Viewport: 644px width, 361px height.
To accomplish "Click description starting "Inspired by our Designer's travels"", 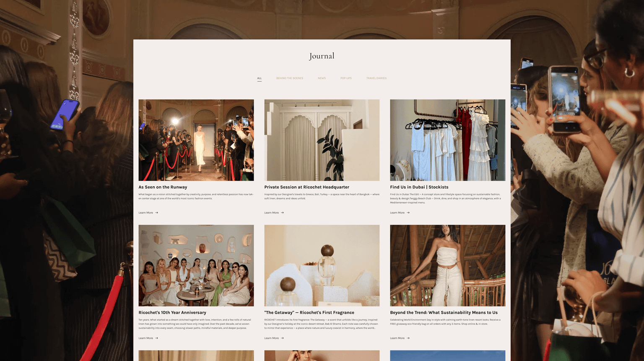I will [x=322, y=196].
